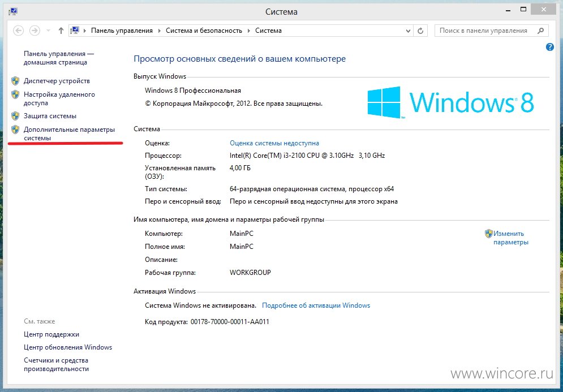Minimize the Система window
This screenshot has width=563, height=392.
pyautogui.click(x=508, y=11)
